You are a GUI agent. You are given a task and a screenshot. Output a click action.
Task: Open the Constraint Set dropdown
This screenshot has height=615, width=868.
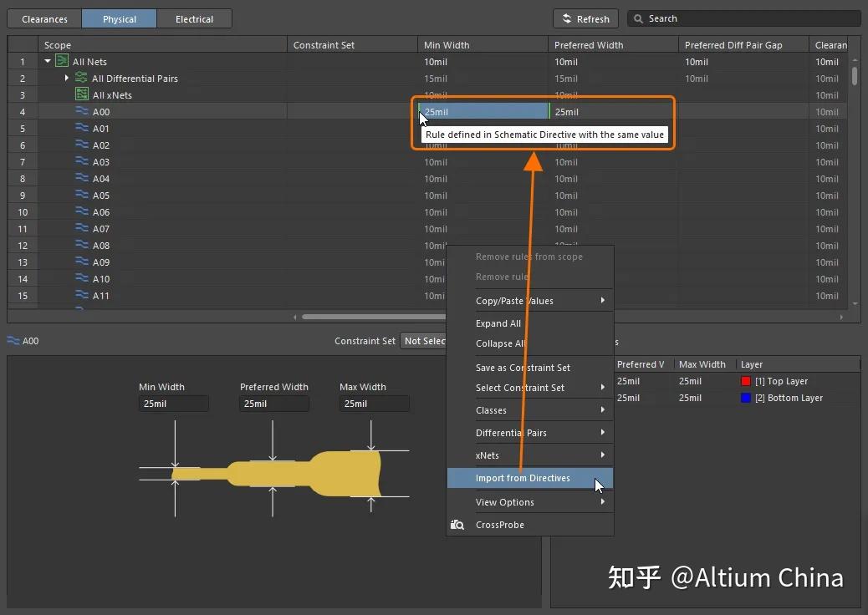[x=423, y=341]
